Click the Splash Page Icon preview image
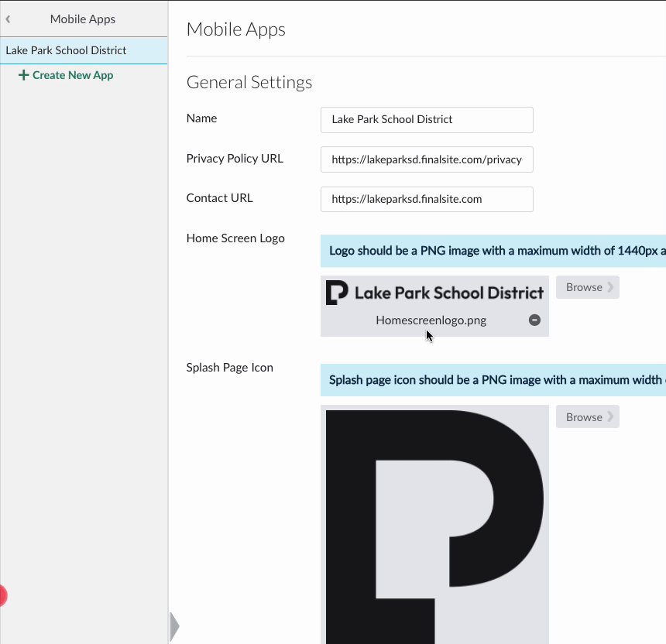Image resolution: width=666 pixels, height=644 pixels. click(x=434, y=527)
